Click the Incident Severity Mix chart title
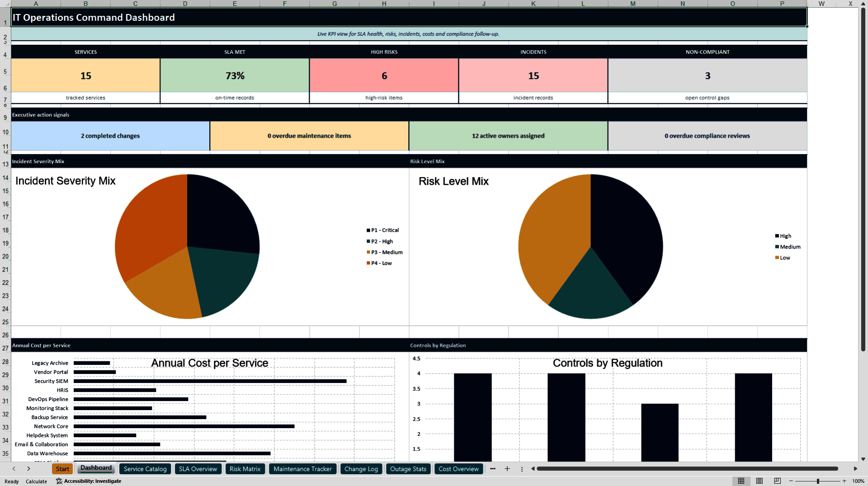 pos(66,181)
